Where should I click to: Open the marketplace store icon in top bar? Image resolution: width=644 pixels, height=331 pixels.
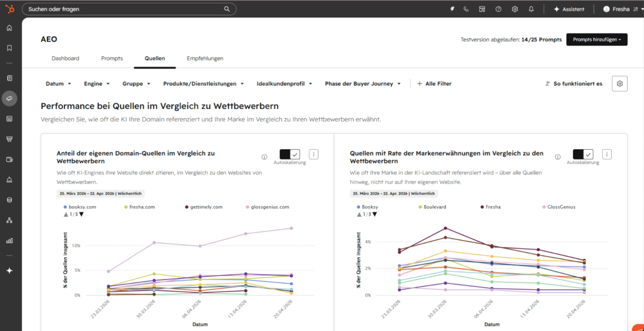[482, 9]
